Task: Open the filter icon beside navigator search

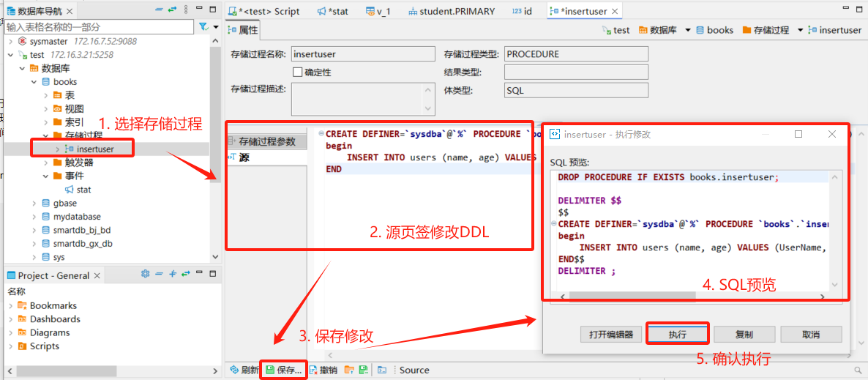Action: pyautogui.click(x=203, y=26)
